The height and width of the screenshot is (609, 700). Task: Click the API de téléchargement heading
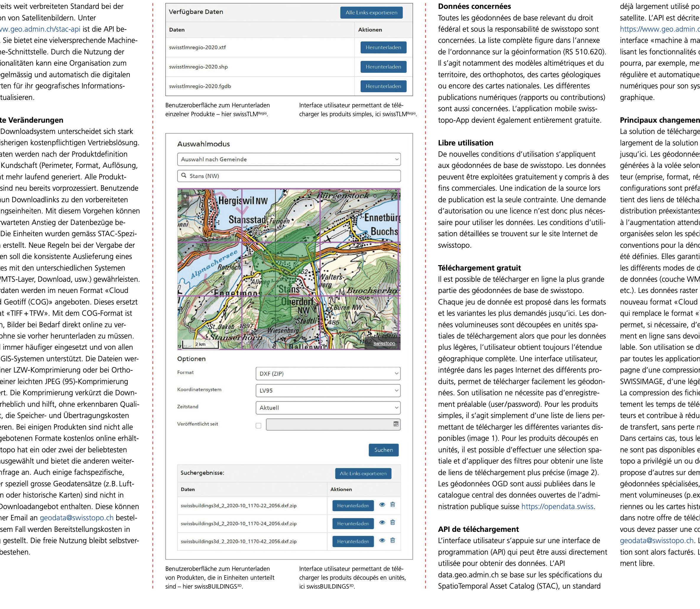(x=479, y=529)
